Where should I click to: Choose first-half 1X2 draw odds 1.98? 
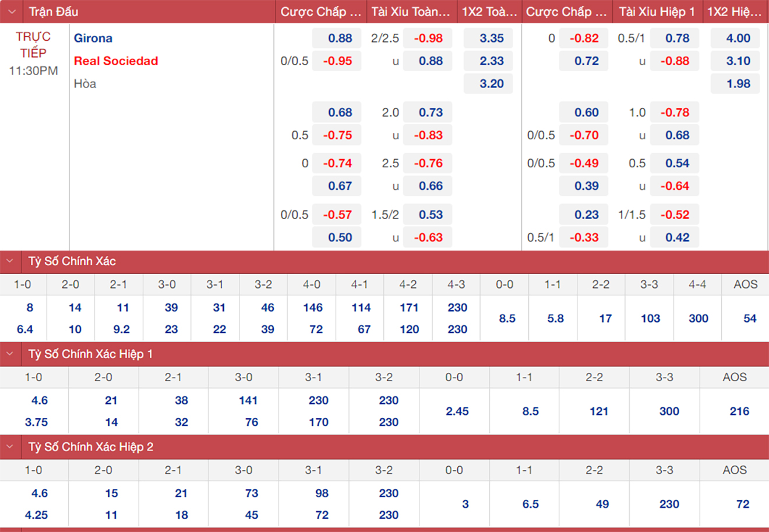(738, 84)
